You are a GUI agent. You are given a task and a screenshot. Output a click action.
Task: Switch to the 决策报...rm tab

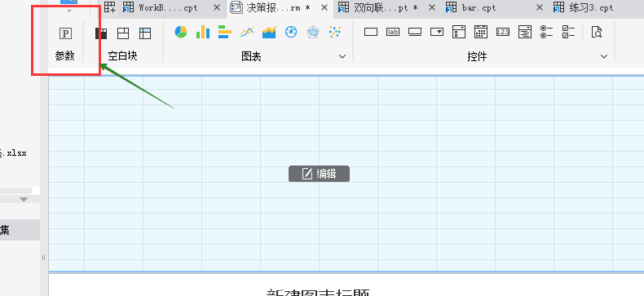tap(279, 7)
